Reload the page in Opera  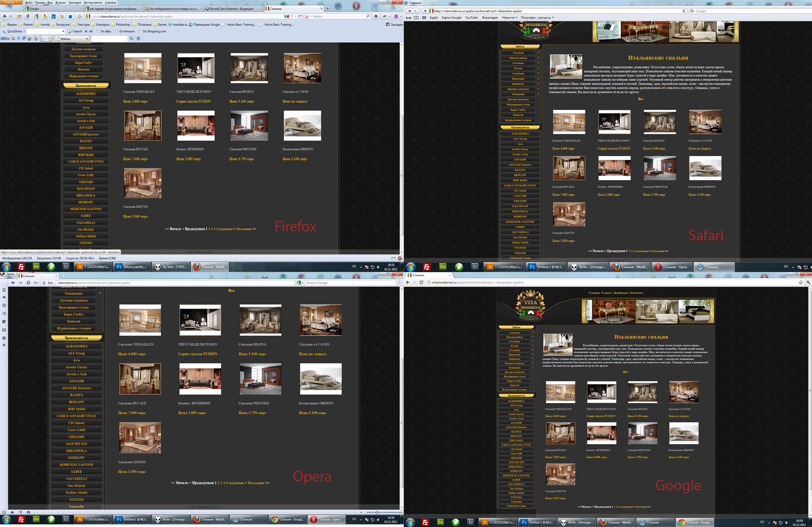tap(28, 283)
